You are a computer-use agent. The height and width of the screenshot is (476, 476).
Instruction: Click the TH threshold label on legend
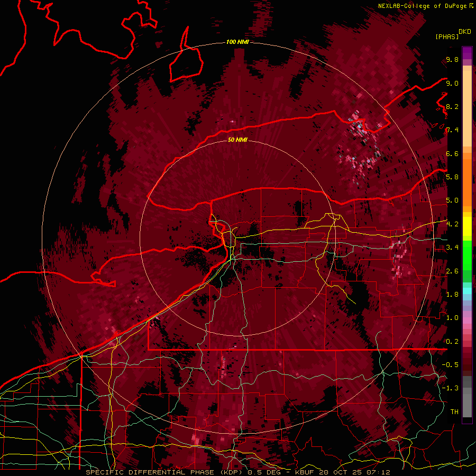pyautogui.click(x=454, y=411)
